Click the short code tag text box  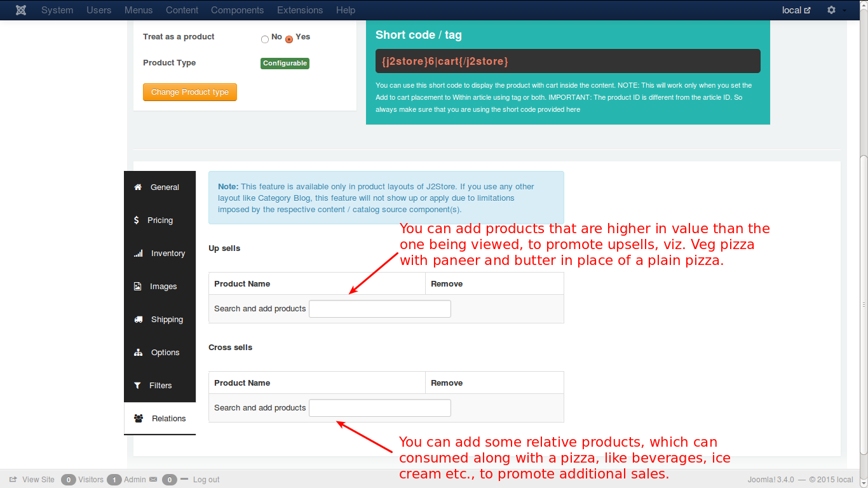click(568, 61)
